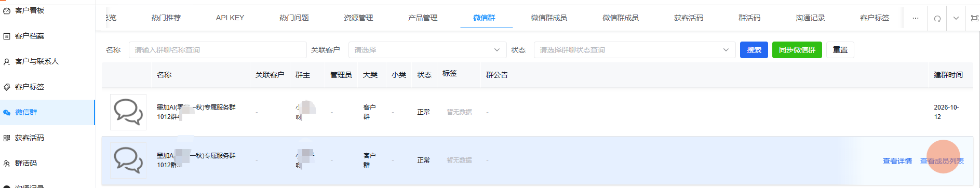
Task: Select the active 微信群 tab in top bar
Action: click(484, 18)
